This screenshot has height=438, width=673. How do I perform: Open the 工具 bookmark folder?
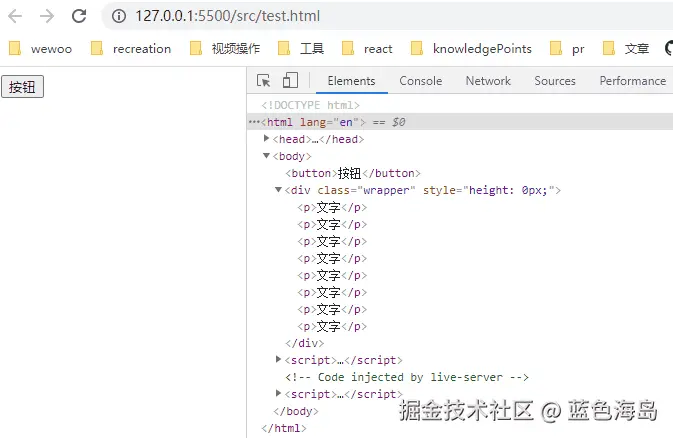(301, 49)
